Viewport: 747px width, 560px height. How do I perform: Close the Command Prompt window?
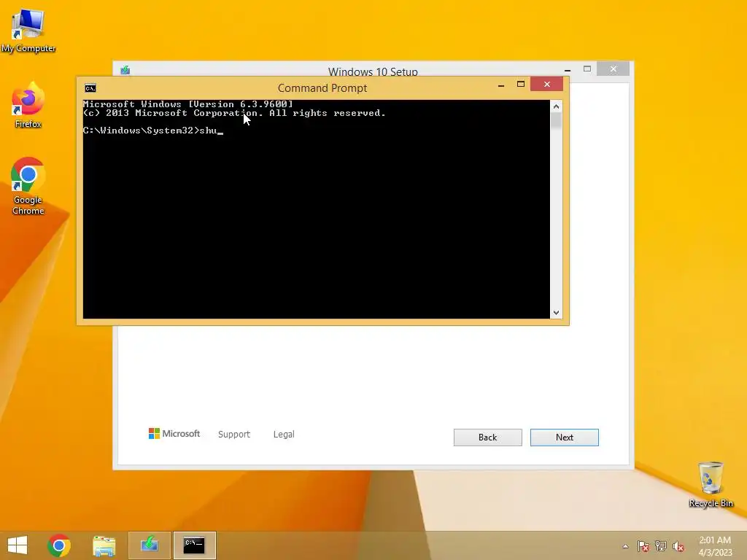pos(547,85)
